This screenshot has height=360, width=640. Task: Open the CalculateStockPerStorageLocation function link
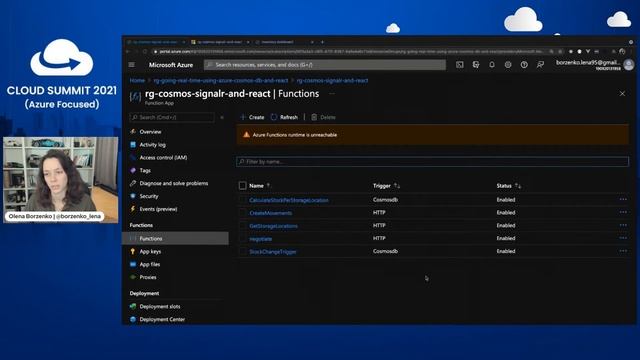[x=289, y=200]
